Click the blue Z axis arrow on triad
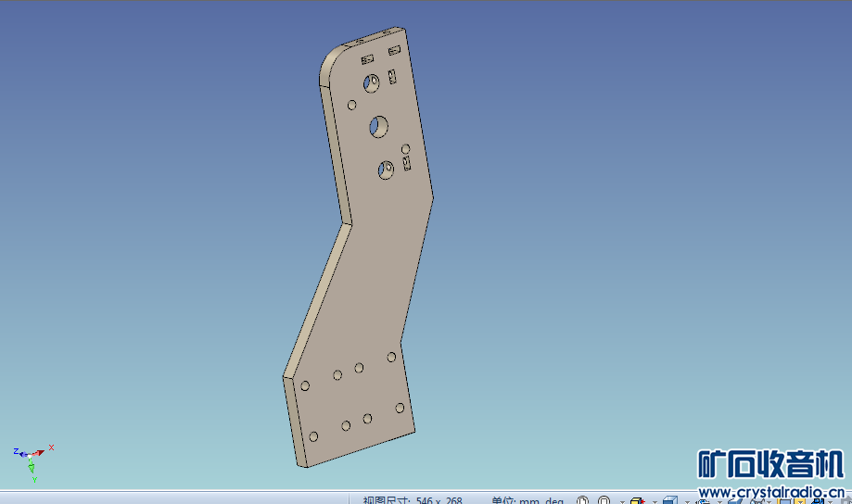This screenshot has width=852, height=504. (21, 453)
